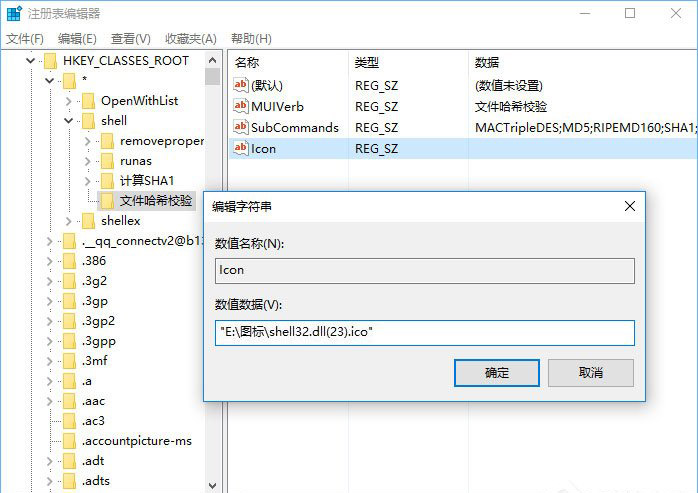Viewport: 698px width, 493px height.
Task: Open the 收藏夹(A) menu
Action: click(190, 38)
